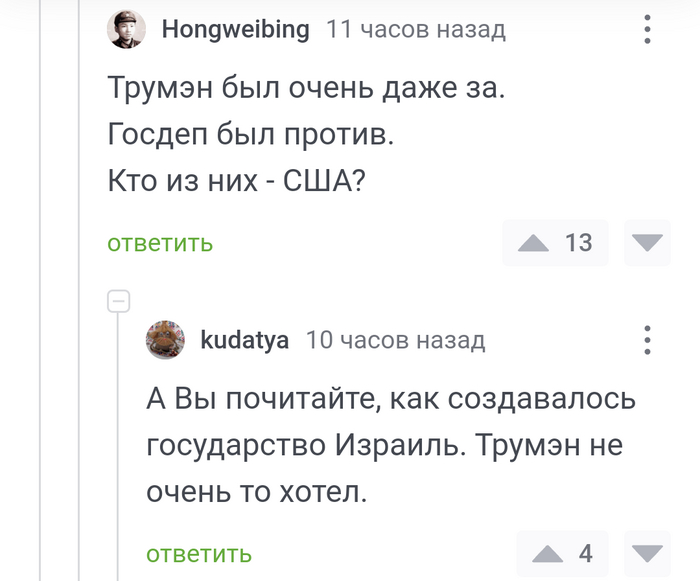Downvote Hongweibing's comment
Image resolution: width=700 pixels, height=581 pixels.
pos(648,243)
